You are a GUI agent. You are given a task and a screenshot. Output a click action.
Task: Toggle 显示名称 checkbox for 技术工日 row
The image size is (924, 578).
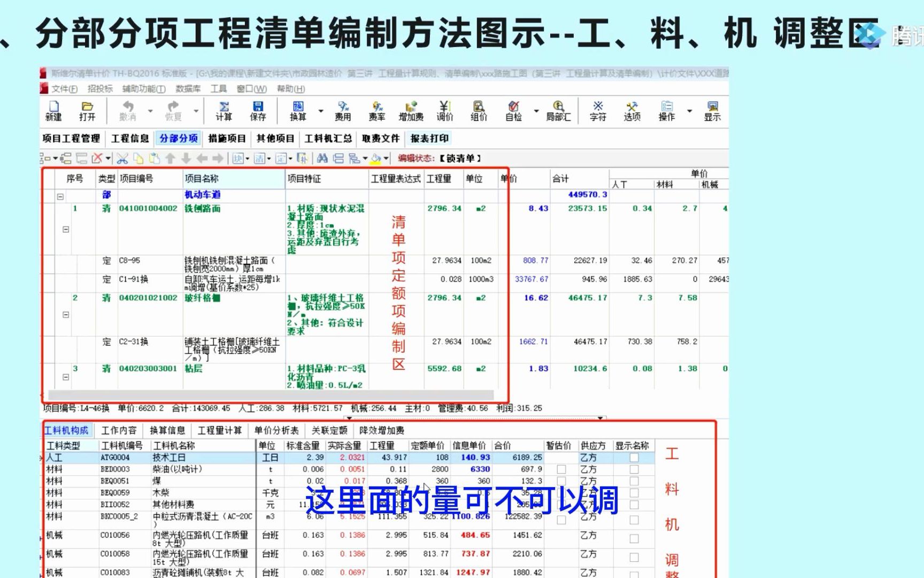(634, 458)
